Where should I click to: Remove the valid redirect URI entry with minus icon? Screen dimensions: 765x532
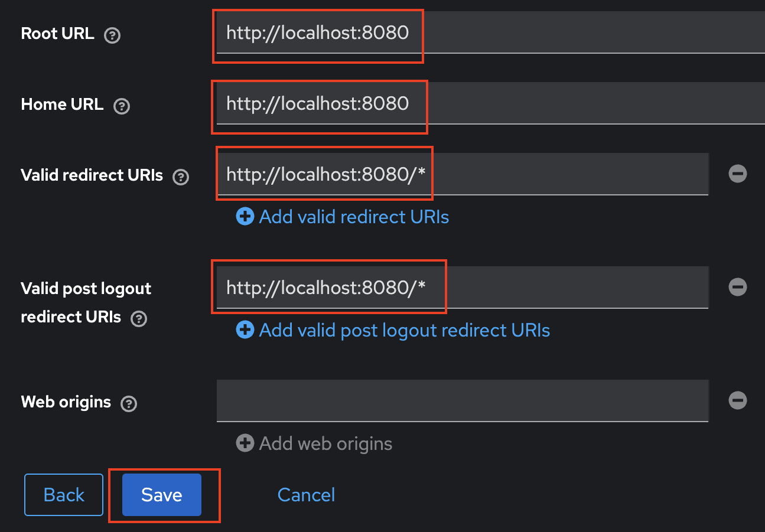tap(738, 174)
